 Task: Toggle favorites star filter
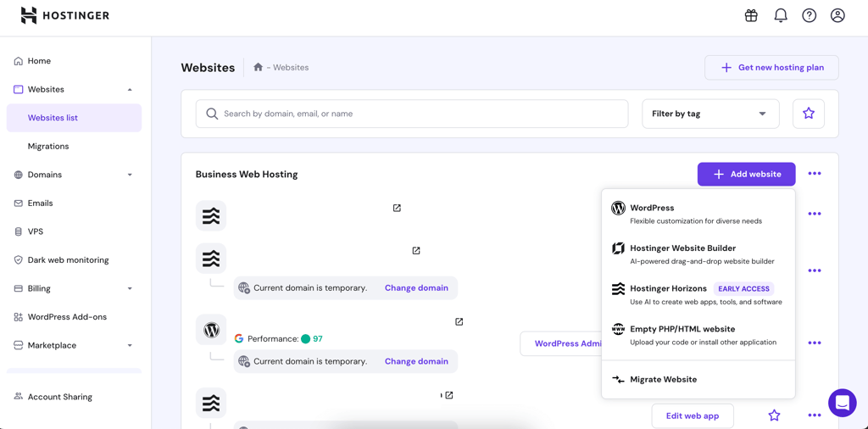click(x=808, y=114)
